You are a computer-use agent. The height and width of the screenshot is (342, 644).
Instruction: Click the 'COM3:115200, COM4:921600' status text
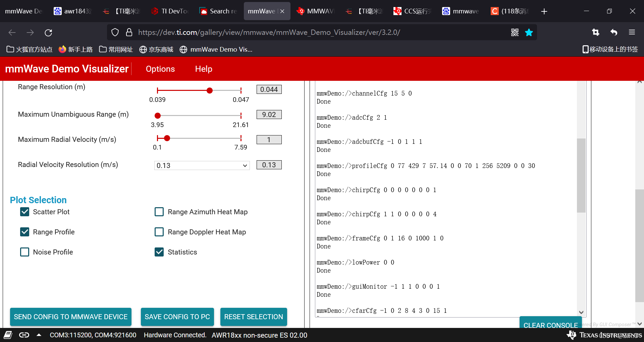click(x=93, y=335)
